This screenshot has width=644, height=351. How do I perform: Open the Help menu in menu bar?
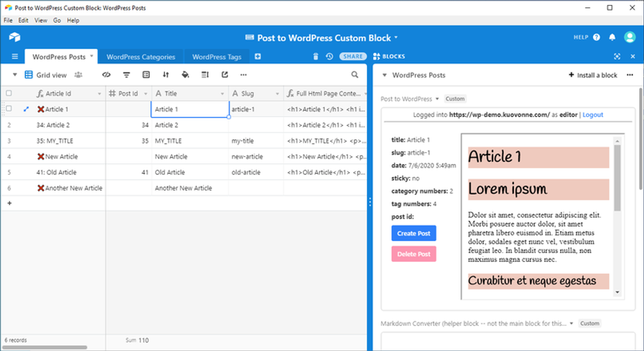click(73, 20)
